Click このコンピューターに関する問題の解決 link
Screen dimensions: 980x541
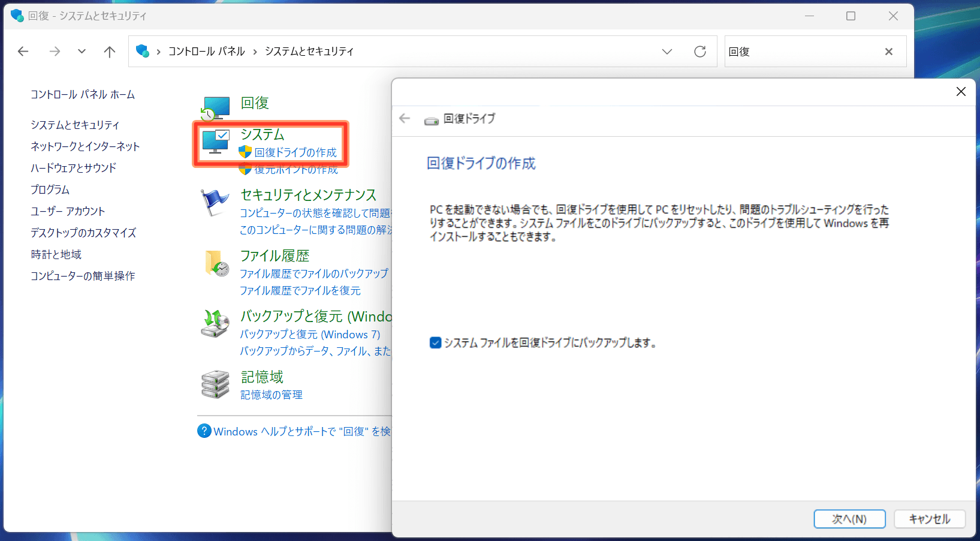(315, 230)
